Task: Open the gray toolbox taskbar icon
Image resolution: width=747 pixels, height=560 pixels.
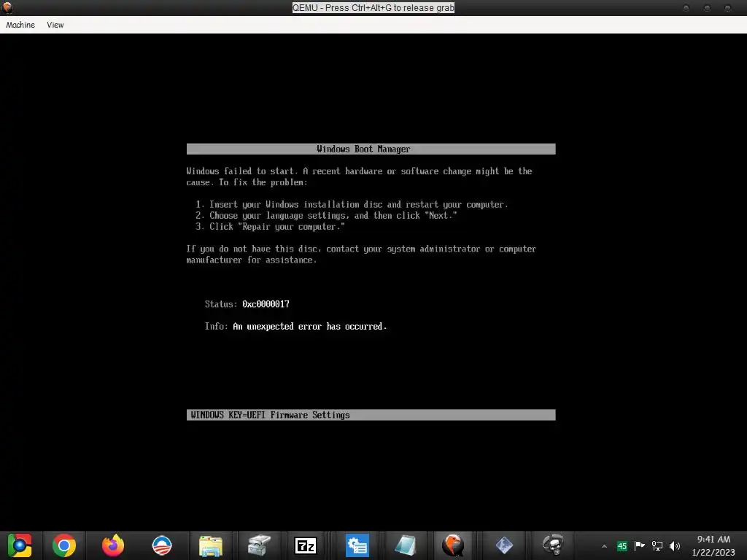Action: pos(259,545)
